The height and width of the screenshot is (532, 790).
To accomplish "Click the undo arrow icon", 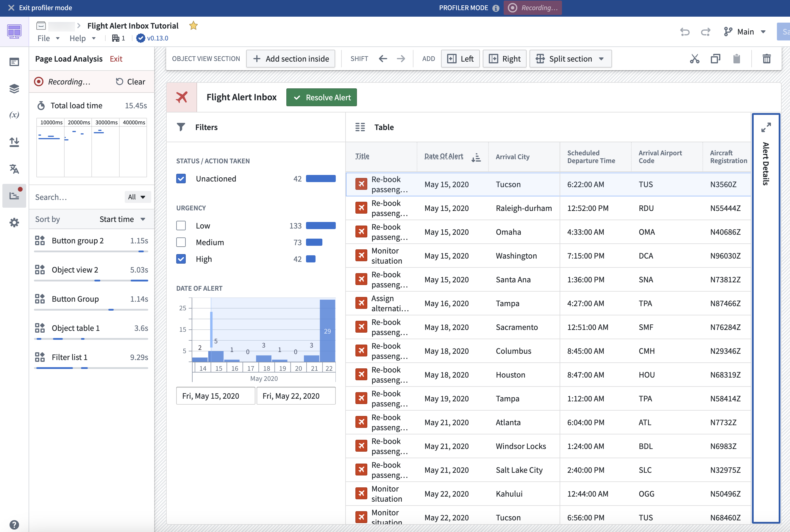I will [685, 32].
